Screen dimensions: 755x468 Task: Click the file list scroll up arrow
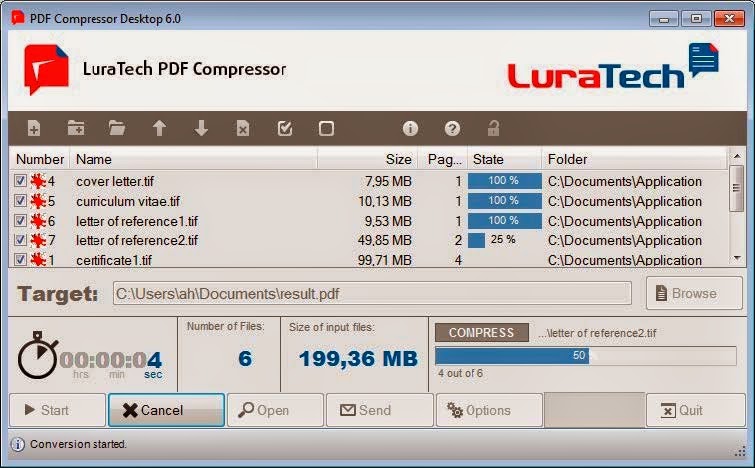point(737,156)
